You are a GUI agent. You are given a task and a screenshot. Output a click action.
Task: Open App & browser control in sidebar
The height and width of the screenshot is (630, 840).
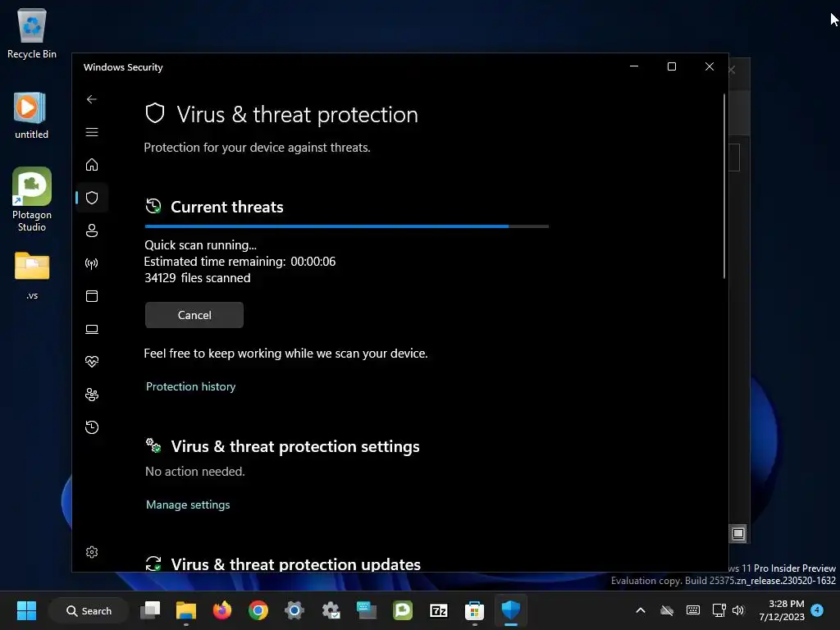point(92,296)
